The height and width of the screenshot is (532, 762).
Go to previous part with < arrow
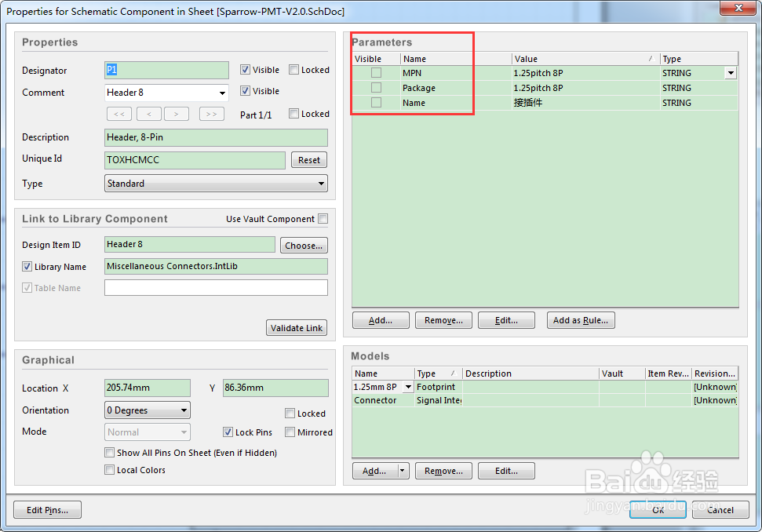[148, 113]
